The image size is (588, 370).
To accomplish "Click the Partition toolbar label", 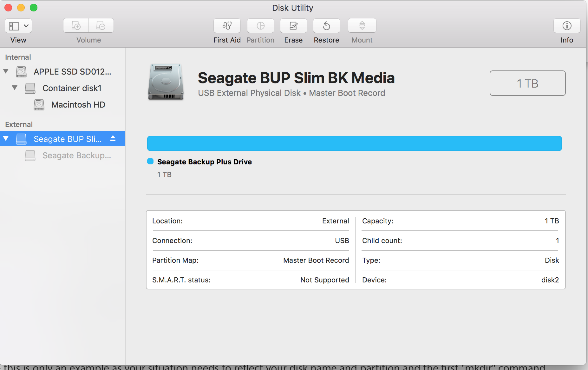I will tap(261, 40).
